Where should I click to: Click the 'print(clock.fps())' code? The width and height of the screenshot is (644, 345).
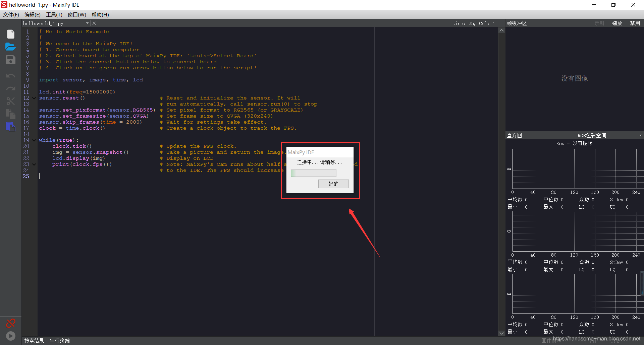pos(82,164)
